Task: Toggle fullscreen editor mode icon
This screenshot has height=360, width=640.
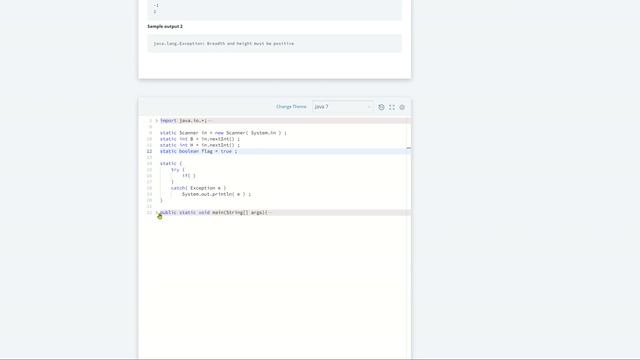Action: [x=392, y=107]
